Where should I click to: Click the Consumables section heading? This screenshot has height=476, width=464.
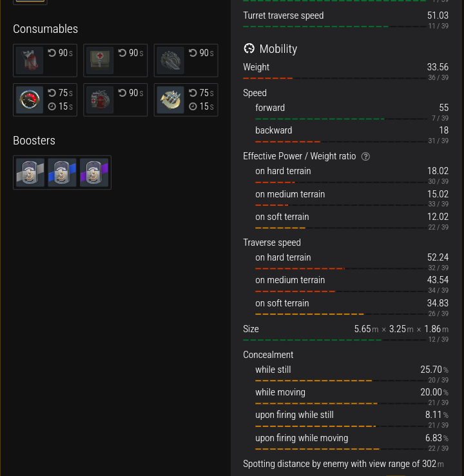[46, 29]
